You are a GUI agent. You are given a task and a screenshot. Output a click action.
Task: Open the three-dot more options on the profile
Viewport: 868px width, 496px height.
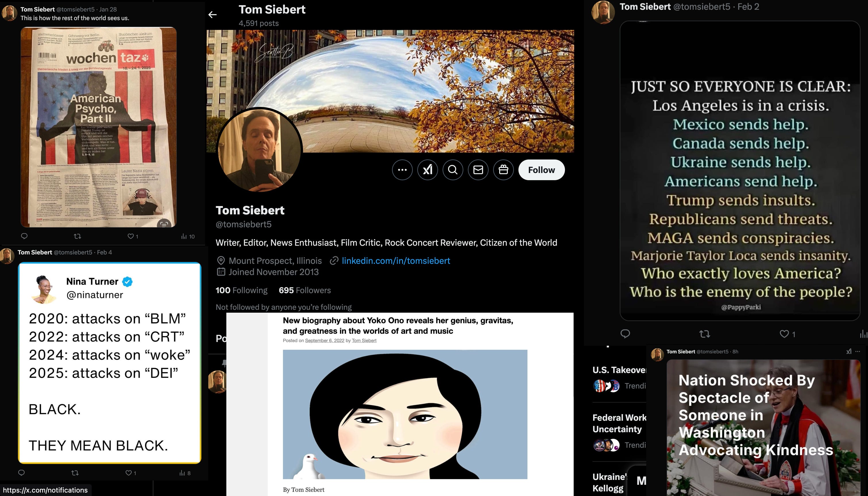pyautogui.click(x=402, y=170)
